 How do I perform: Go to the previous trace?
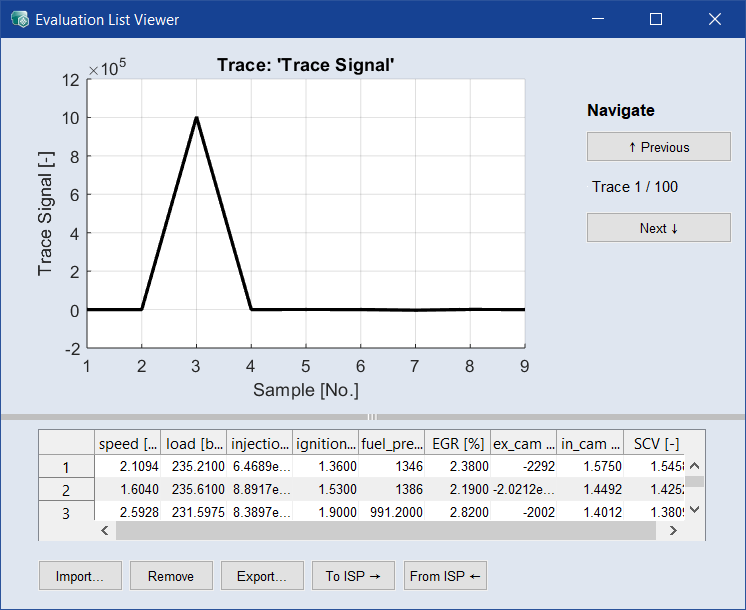tap(658, 147)
